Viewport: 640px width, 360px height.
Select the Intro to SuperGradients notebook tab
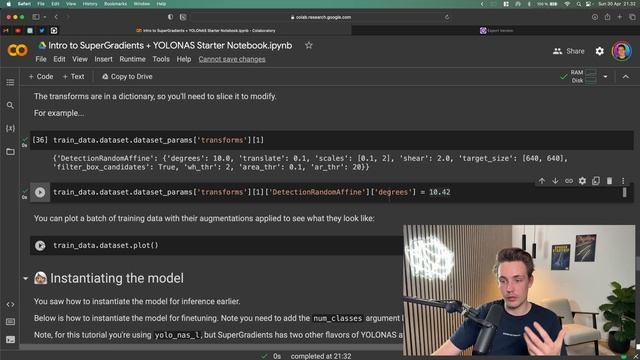(x=205, y=31)
